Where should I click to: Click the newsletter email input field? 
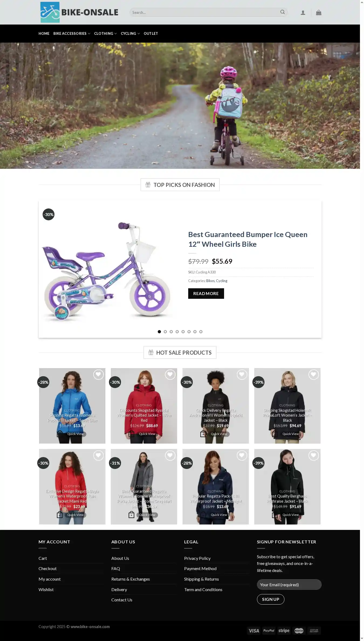click(x=289, y=585)
